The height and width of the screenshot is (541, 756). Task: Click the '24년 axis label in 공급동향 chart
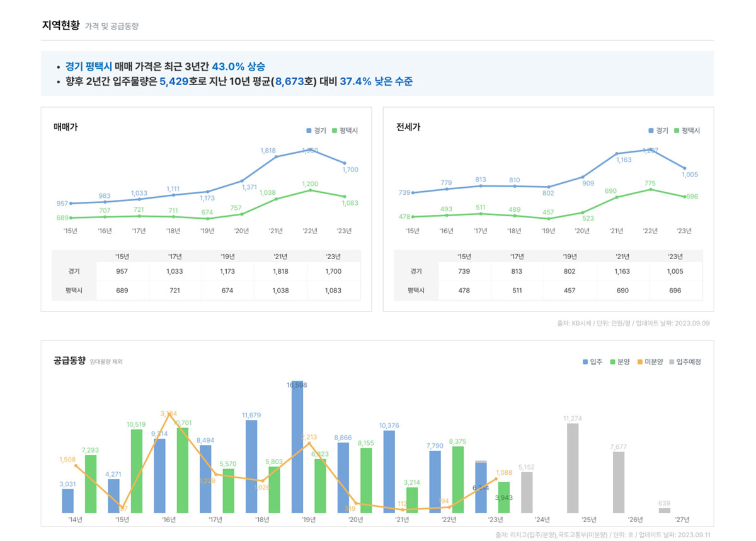click(542, 520)
